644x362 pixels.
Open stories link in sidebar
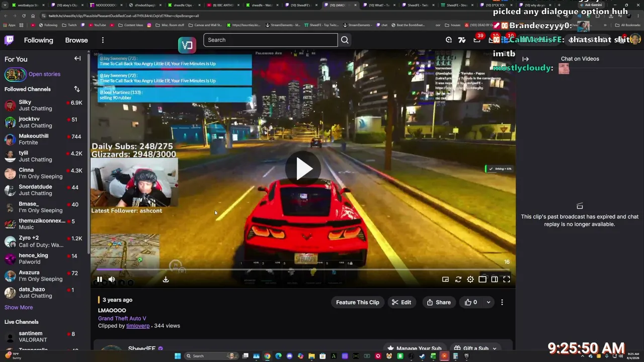44,74
